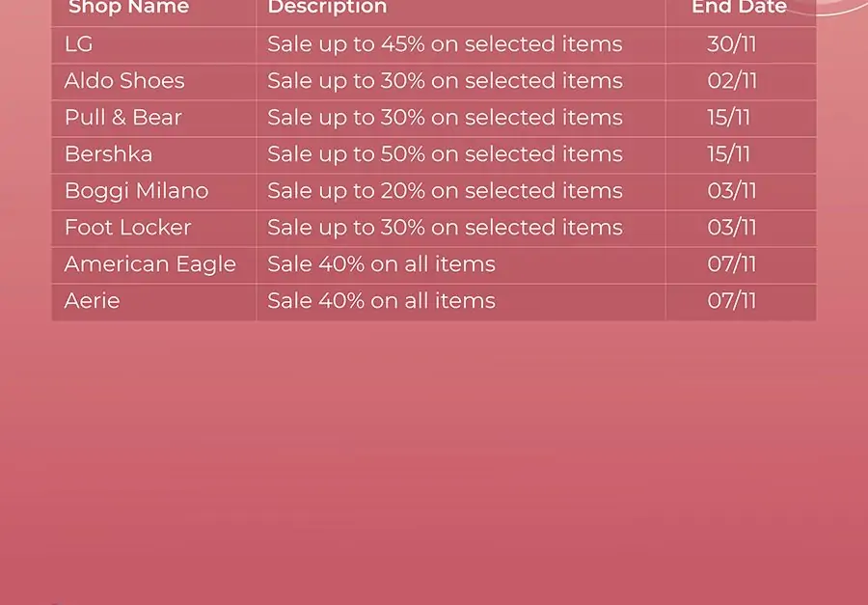Click the 50% sale description for Bershka

tap(445, 154)
